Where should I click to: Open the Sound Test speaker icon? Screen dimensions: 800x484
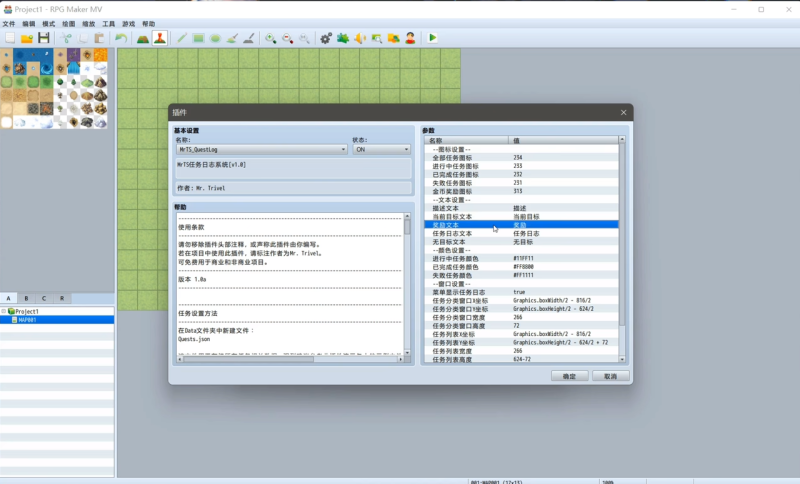click(x=360, y=38)
